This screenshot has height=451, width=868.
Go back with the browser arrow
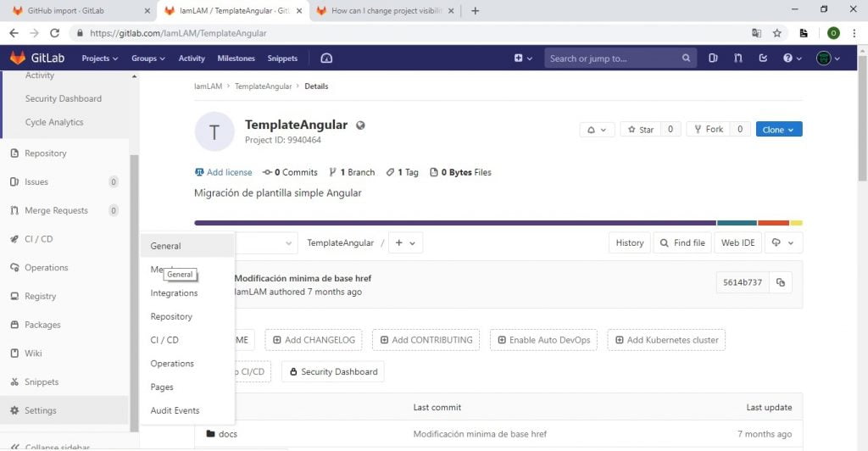14,33
